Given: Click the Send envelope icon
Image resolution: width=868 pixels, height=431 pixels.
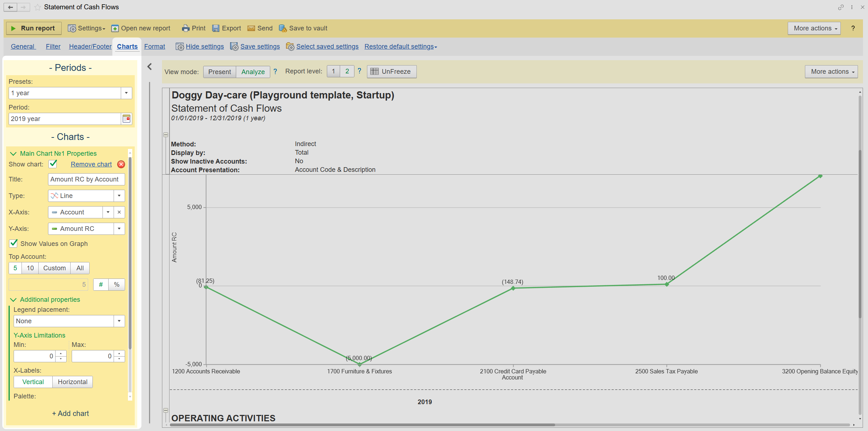Looking at the screenshot, I should (251, 28).
